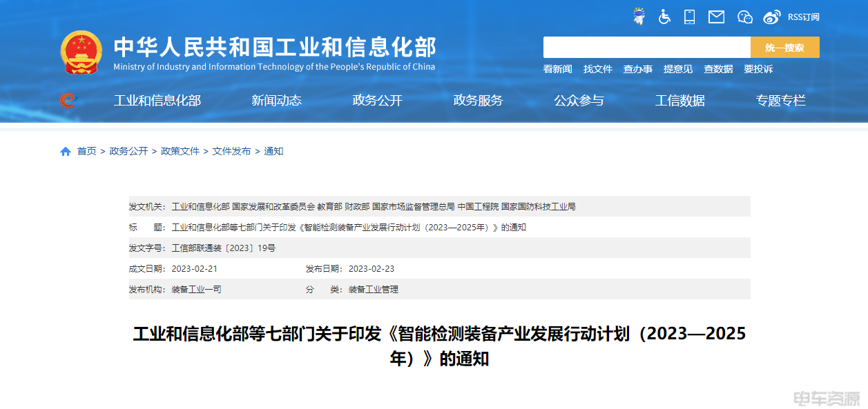Click the red swirl icon beside navigation

point(68,101)
